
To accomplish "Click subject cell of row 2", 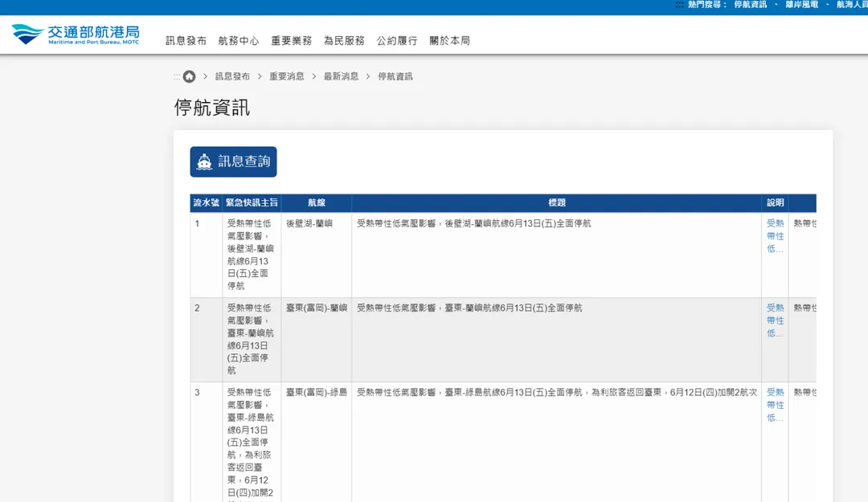I will pos(252,339).
